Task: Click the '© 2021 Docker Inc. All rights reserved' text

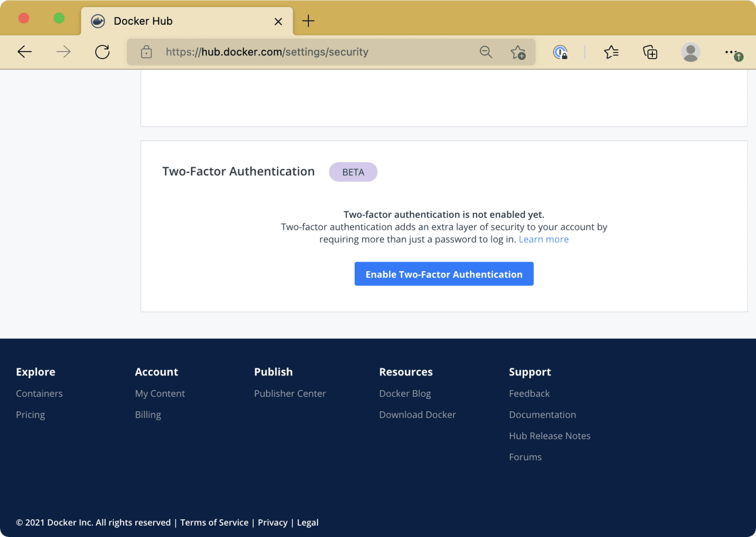Action: coord(93,523)
